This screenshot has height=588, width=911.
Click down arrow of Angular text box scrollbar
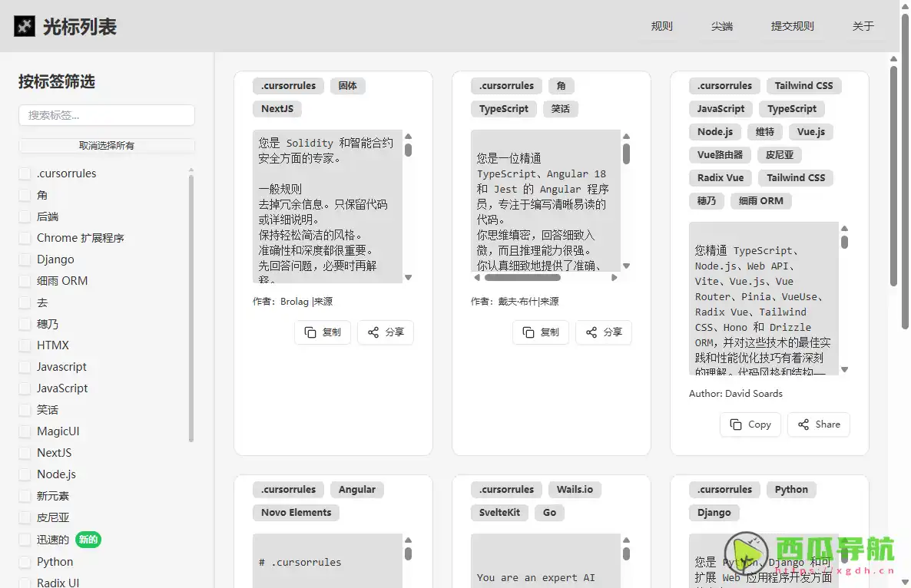pyautogui.click(x=626, y=266)
